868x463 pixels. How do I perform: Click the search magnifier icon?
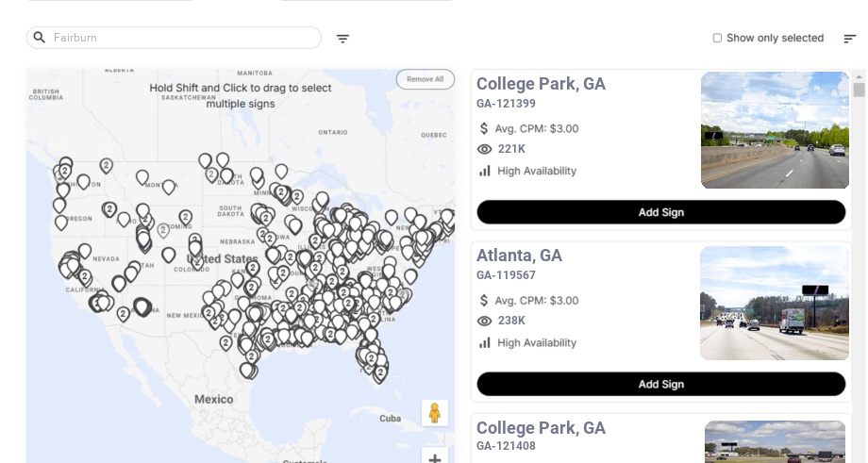pyautogui.click(x=40, y=38)
